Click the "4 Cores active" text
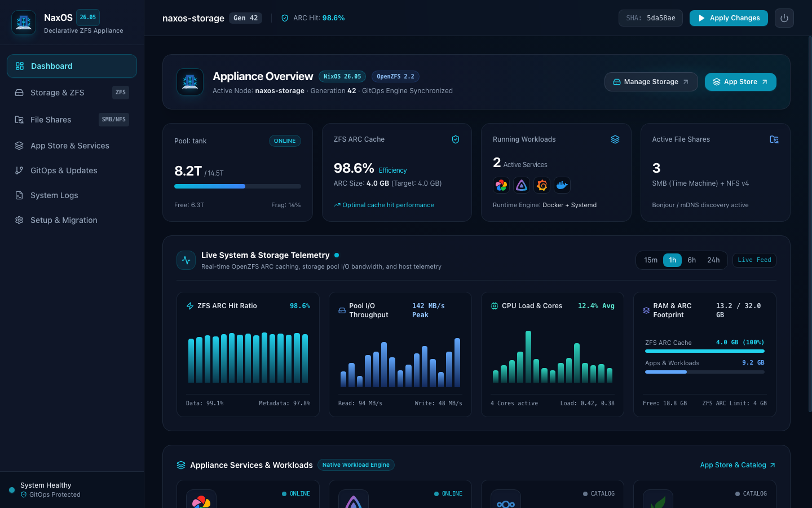812x508 pixels. (514, 404)
